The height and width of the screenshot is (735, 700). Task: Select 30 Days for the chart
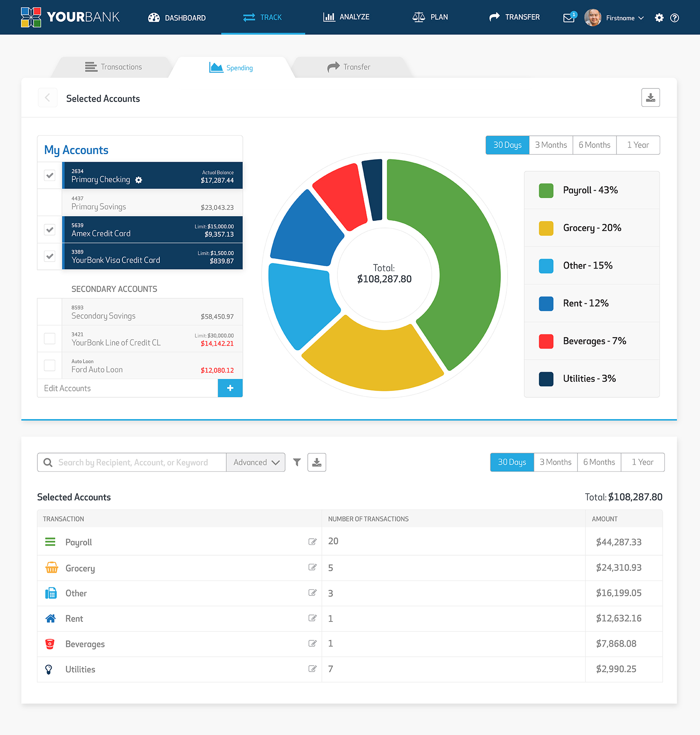pos(508,145)
